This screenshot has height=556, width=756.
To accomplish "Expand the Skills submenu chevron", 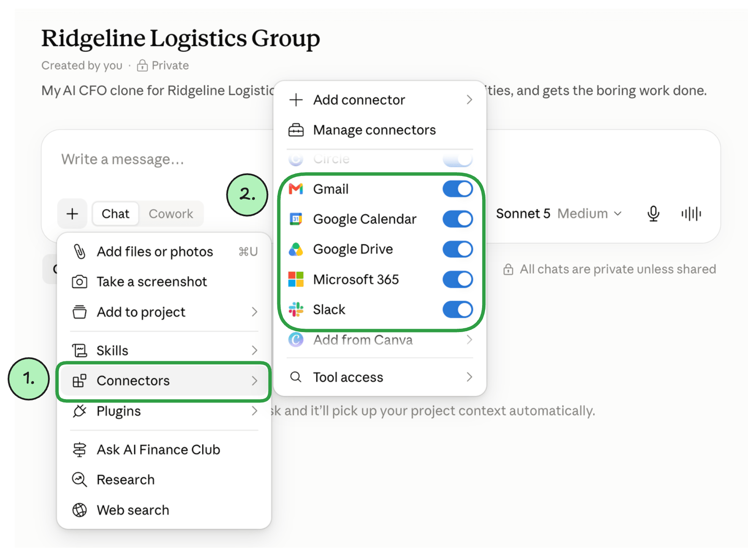I will 254,350.
